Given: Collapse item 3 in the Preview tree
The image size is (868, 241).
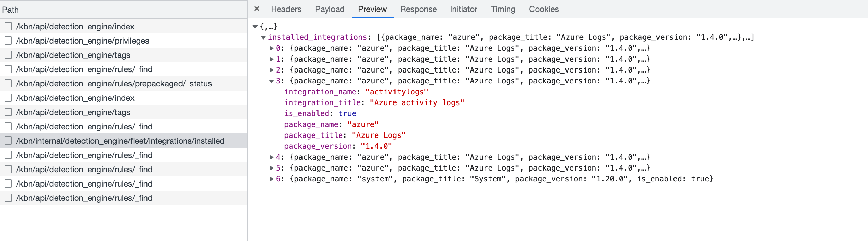Looking at the screenshot, I should click(x=271, y=81).
